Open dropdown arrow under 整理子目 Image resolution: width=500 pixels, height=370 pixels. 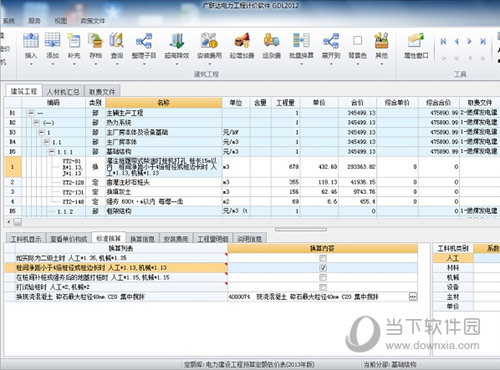144,63
